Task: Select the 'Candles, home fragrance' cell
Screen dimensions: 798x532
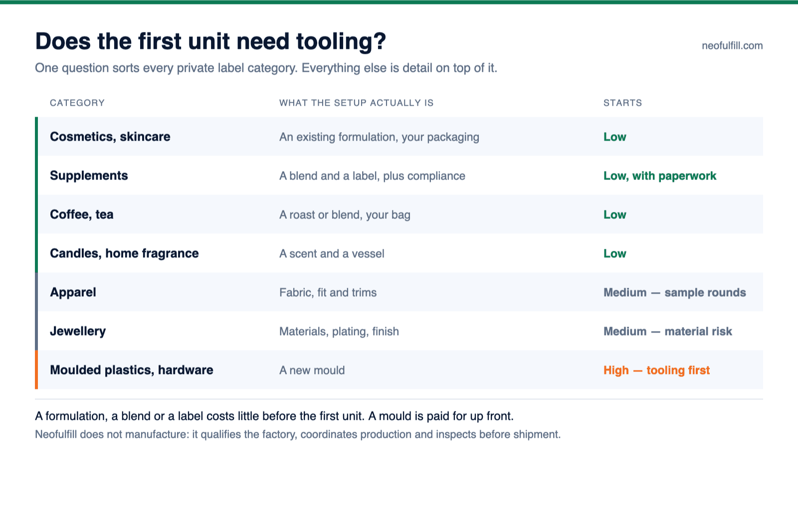Action: click(x=124, y=253)
